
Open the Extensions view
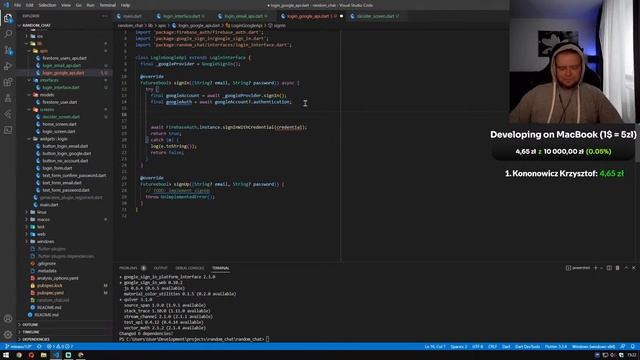(8, 82)
